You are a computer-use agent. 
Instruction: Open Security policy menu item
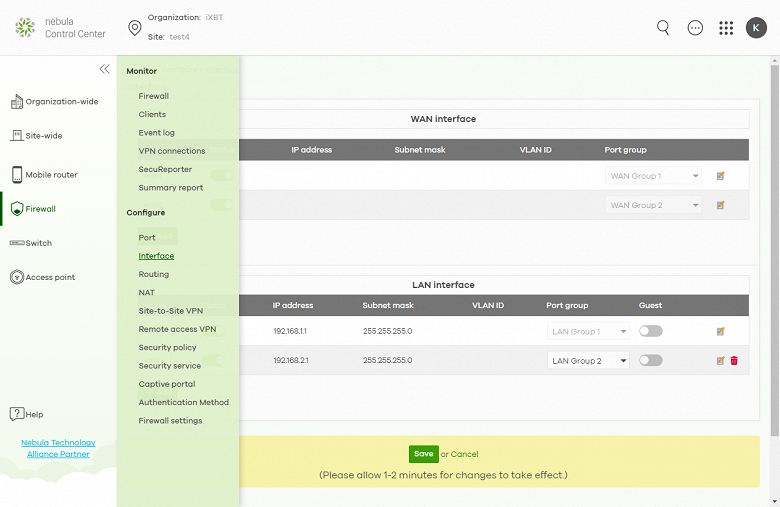click(167, 347)
